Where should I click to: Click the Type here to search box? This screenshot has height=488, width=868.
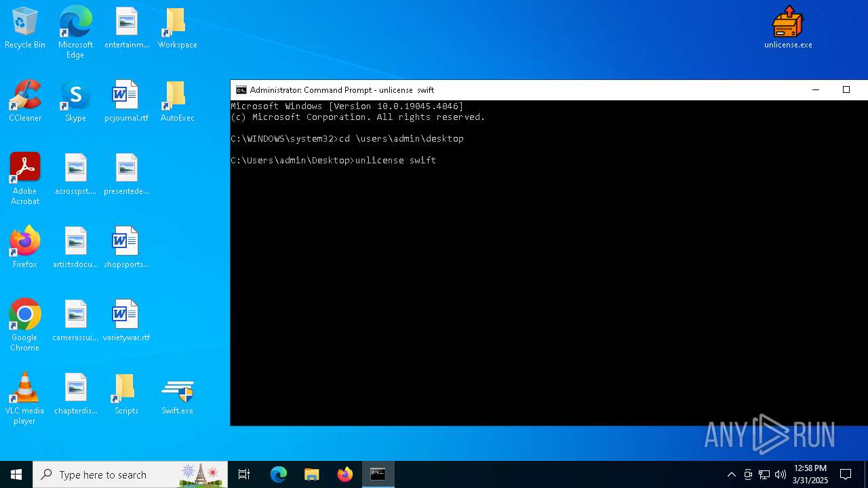click(x=130, y=474)
